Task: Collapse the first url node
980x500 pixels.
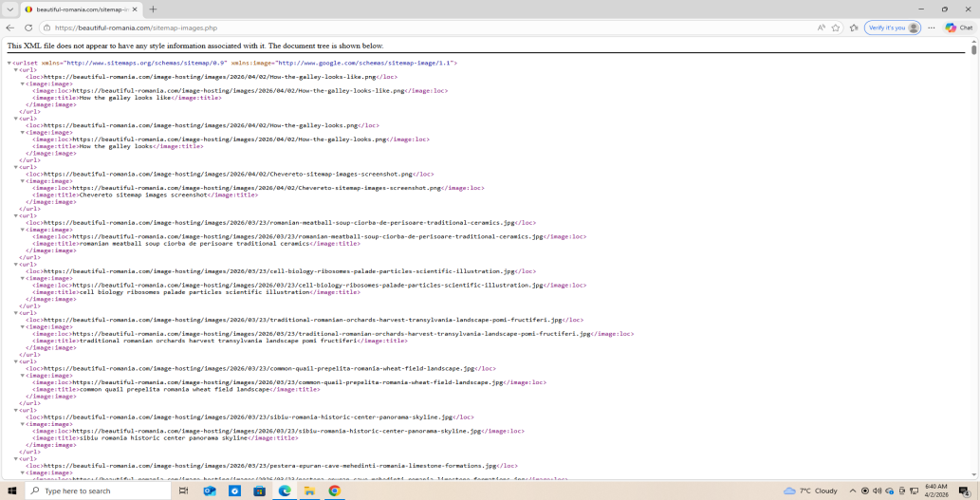Action: [16, 69]
